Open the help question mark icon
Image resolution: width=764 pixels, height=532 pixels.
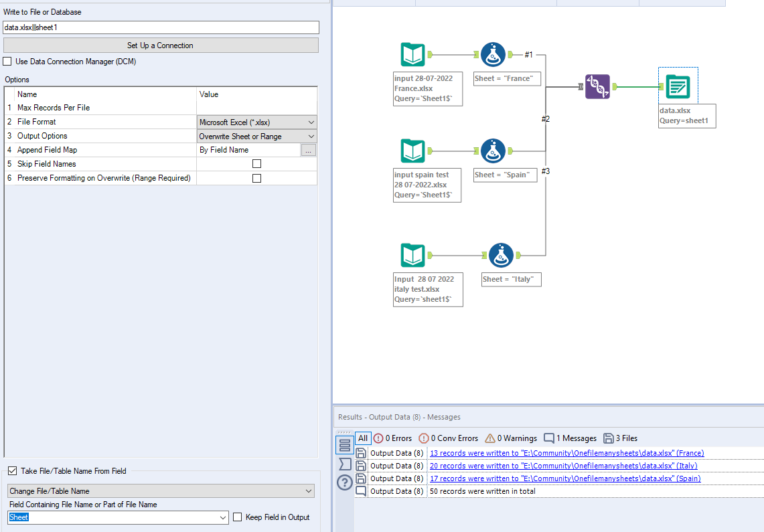pyautogui.click(x=344, y=483)
